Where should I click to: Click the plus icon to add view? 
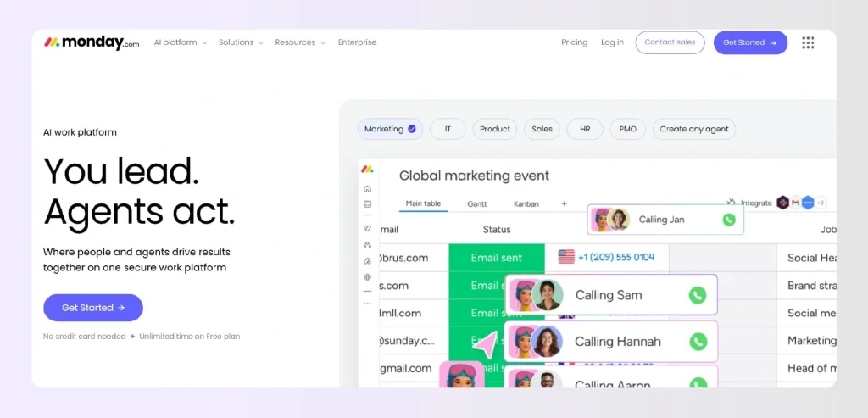(x=564, y=203)
